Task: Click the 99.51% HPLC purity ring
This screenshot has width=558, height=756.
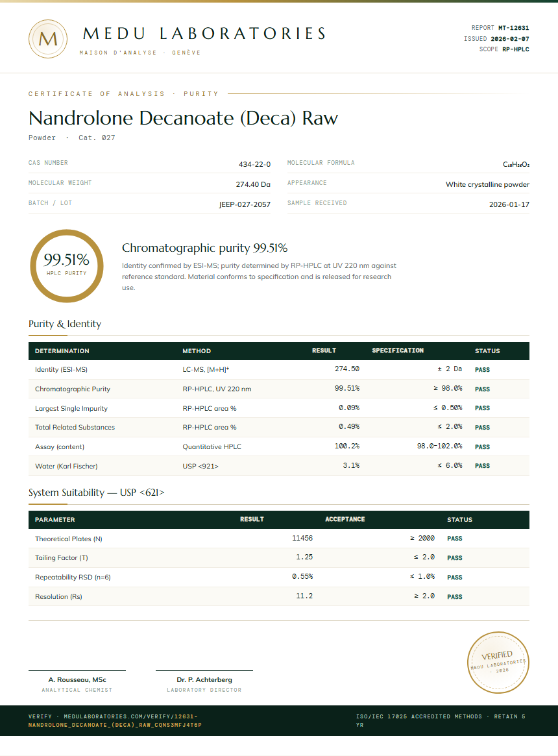Action: 67,266
